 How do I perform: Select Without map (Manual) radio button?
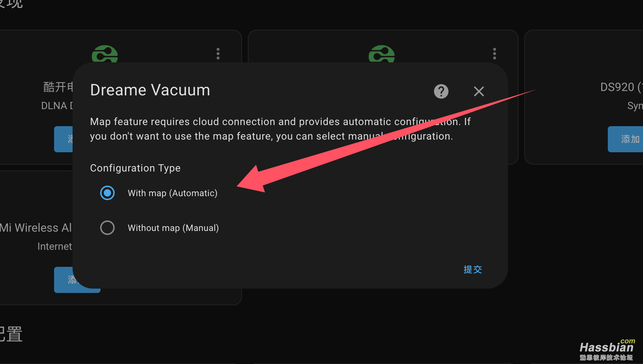[107, 228]
